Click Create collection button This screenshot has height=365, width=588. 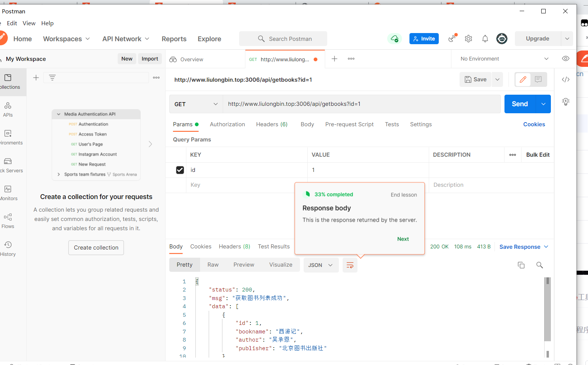coord(96,248)
